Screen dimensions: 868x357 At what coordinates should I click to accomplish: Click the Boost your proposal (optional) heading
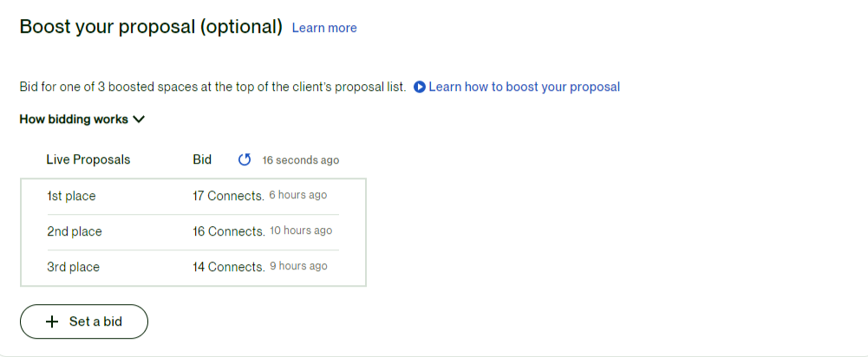pos(151,27)
